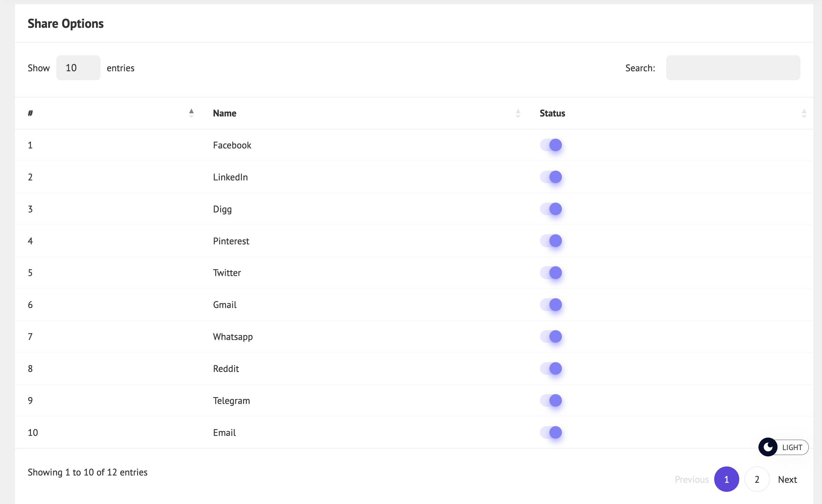Turn off the LinkedIn toggle
This screenshot has width=822, height=504.
tap(551, 177)
